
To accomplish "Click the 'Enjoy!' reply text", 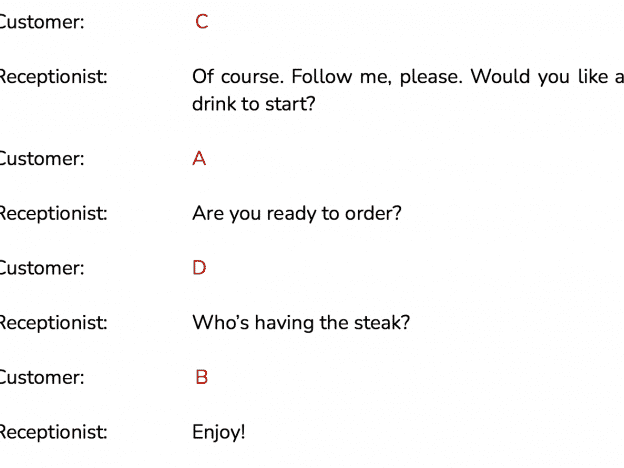I will 218,433.
